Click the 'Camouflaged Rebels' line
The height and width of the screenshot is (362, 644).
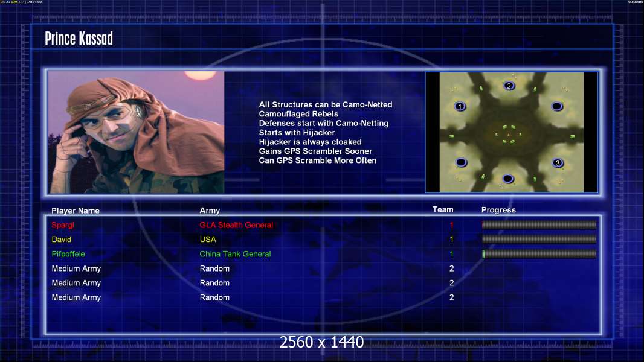point(298,114)
